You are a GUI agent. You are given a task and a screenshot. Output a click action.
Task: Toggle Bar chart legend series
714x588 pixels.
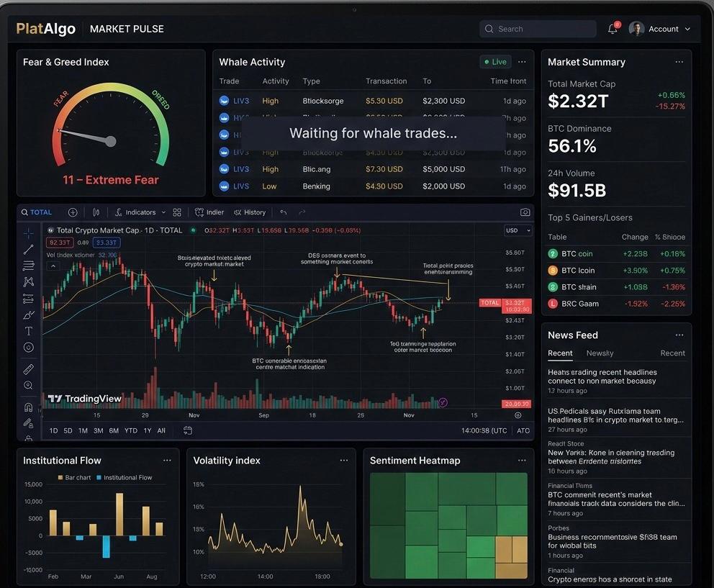tap(74, 477)
